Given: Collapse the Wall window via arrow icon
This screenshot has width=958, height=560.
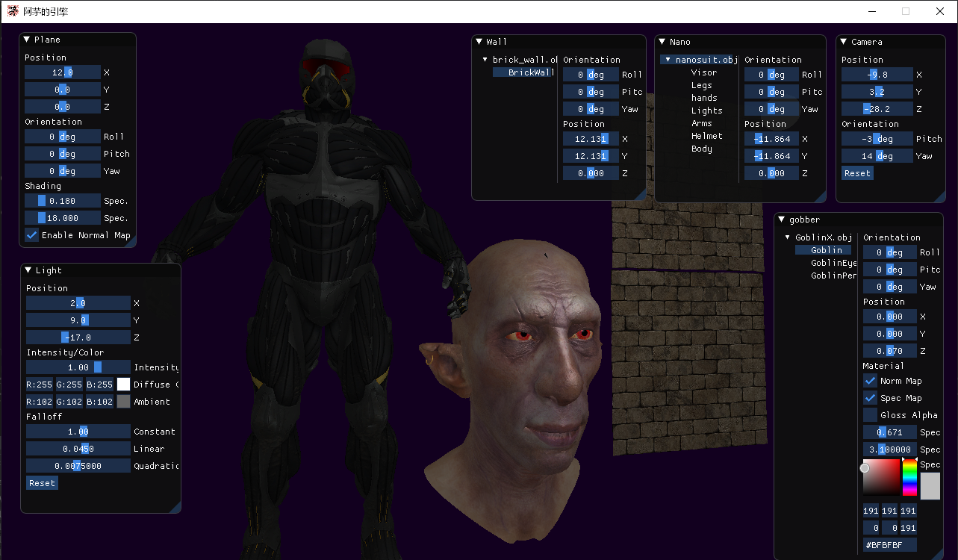Looking at the screenshot, I should click(479, 42).
